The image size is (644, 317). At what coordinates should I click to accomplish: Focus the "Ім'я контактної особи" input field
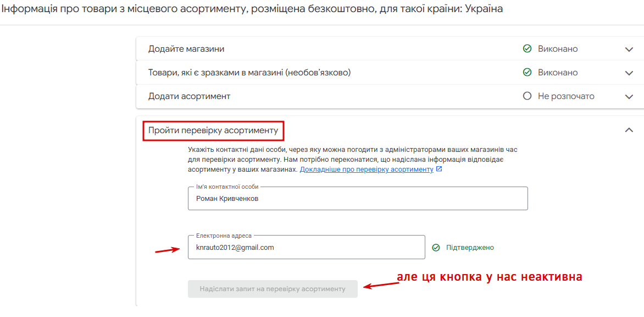[x=358, y=199]
